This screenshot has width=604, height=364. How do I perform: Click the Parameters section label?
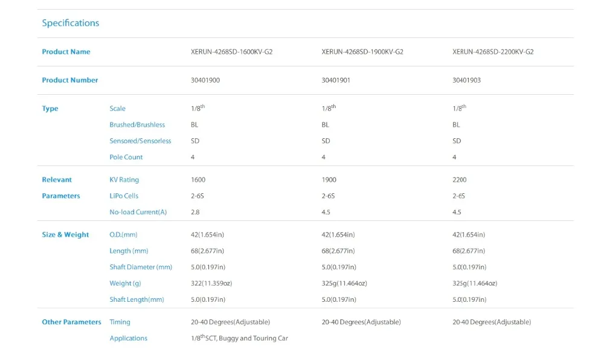(61, 196)
